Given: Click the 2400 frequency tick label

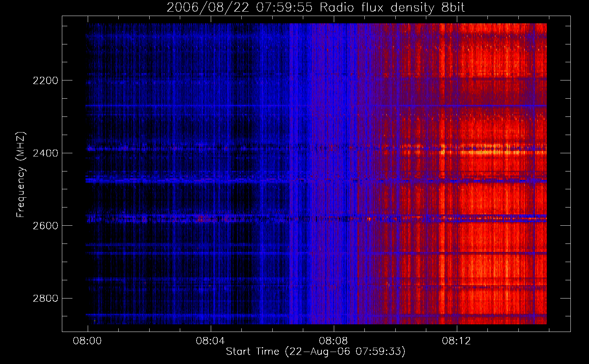Looking at the screenshot, I should [x=46, y=153].
